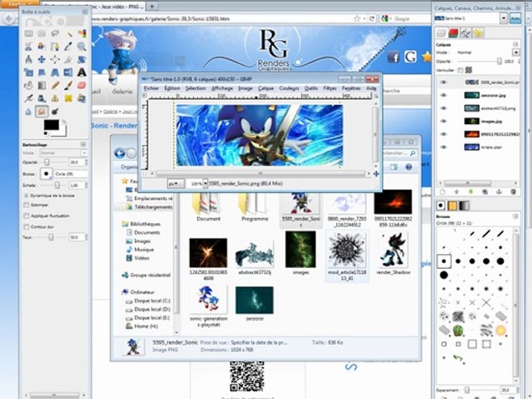
Task: Select the Paintbrush tool
Action: pos(68,85)
